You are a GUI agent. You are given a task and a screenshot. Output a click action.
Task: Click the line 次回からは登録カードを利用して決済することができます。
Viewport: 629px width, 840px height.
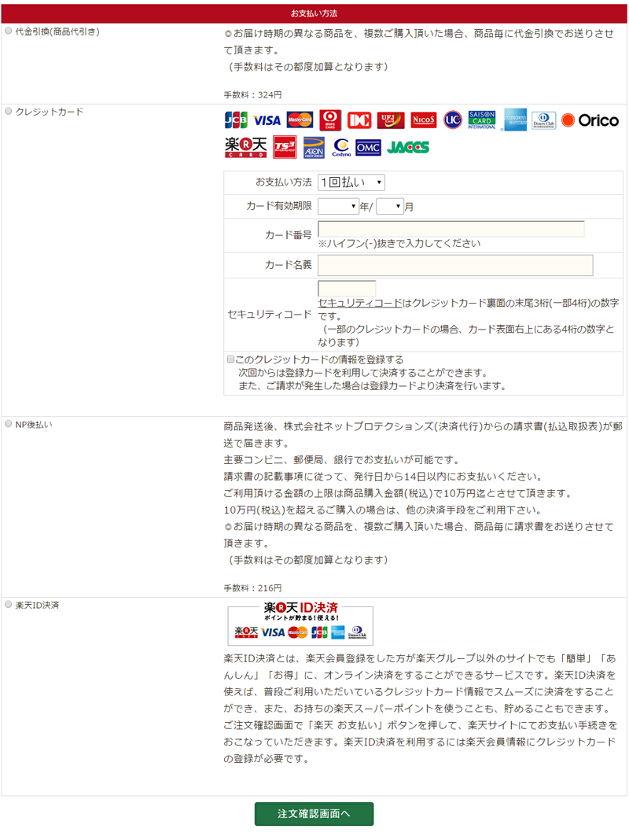pyautogui.click(x=363, y=373)
